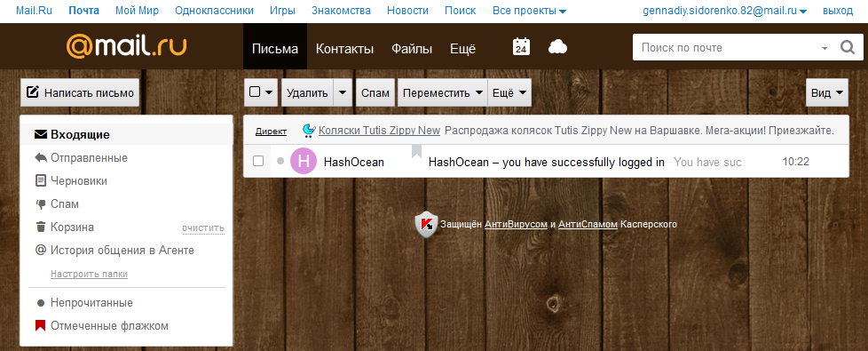This screenshot has height=351, width=868.
Task: Click the Kaspersky shield icon
Action: [426, 225]
